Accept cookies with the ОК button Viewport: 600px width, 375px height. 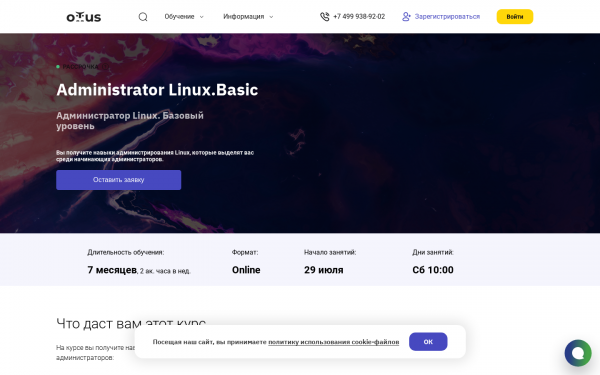428,342
